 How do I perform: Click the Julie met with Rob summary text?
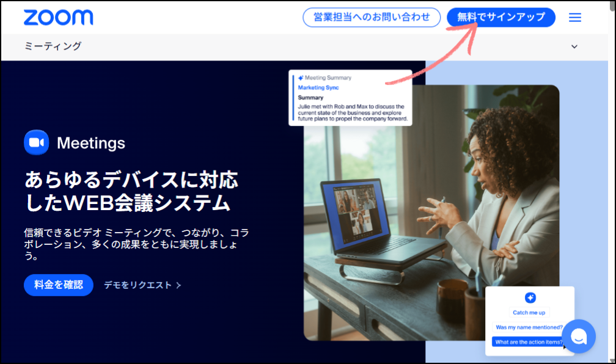click(x=353, y=113)
